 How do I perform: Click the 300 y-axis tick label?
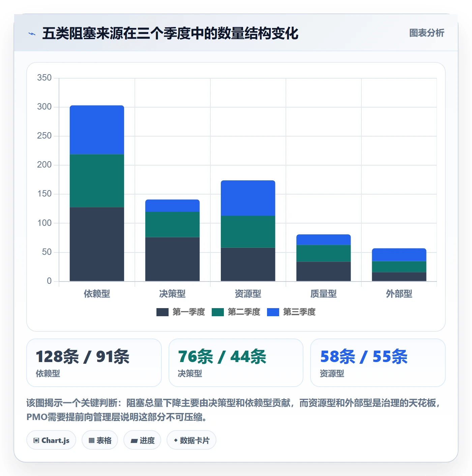pyautogui.click(x=44, y=107)
